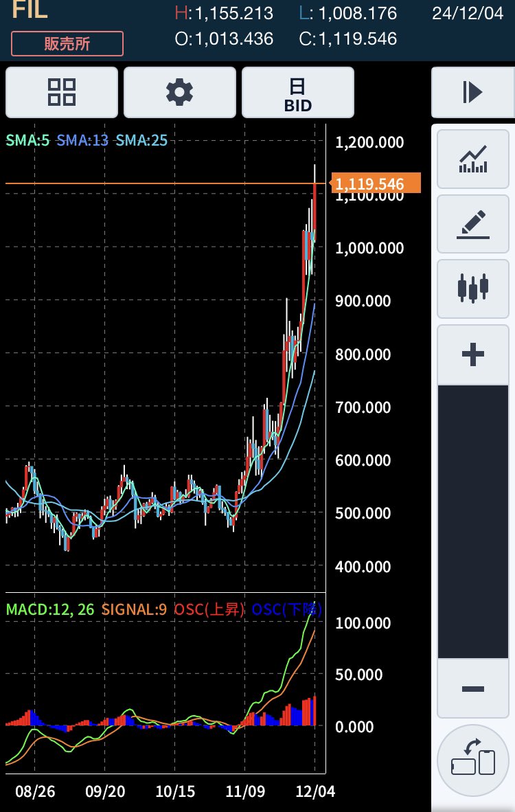
Task: Click the 700.000 price axis label
Action: tap(363, 407)
